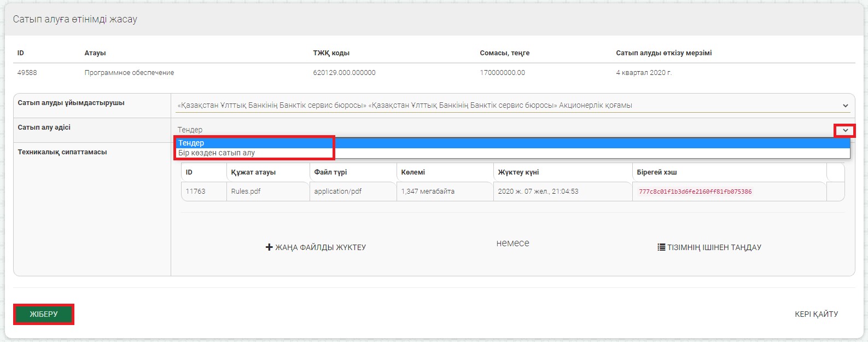Click the Программное обеспечение item name
Viewport: 868px width, 342px height.
coord(129,72)
